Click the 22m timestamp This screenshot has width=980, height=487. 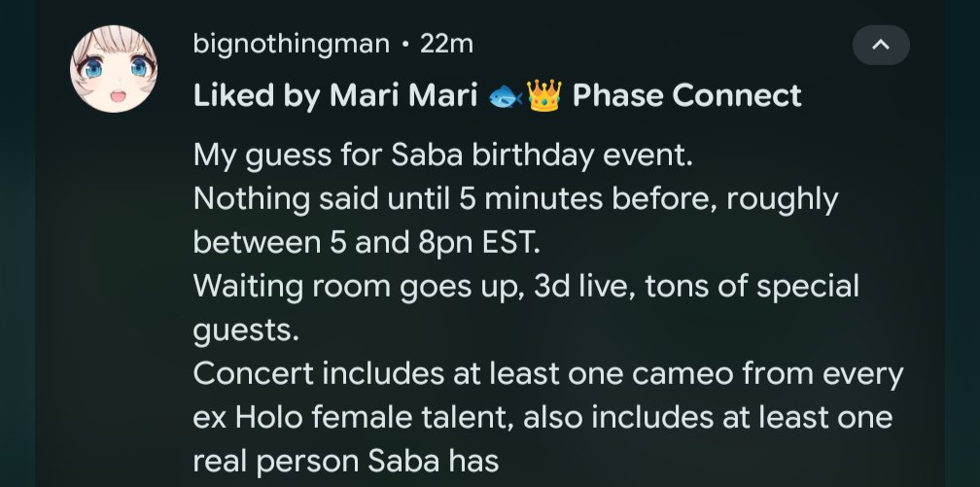[x=446, y=45]
